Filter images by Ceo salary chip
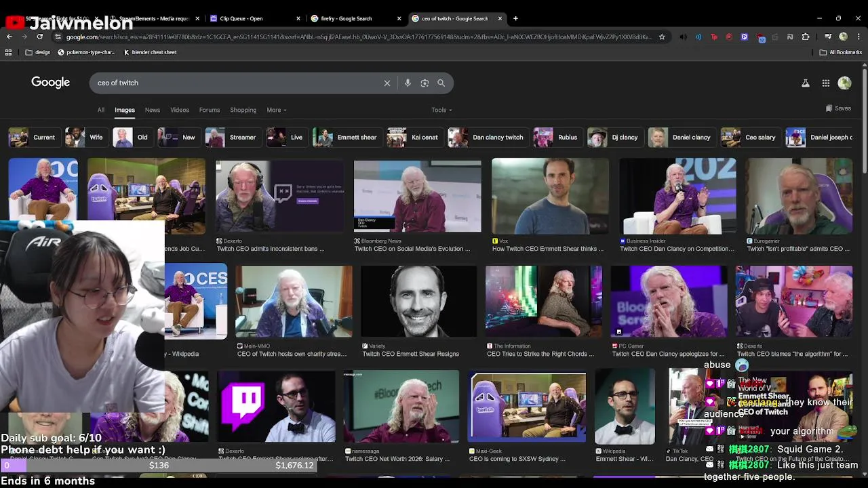868x488 pixels. pos(750,137)
